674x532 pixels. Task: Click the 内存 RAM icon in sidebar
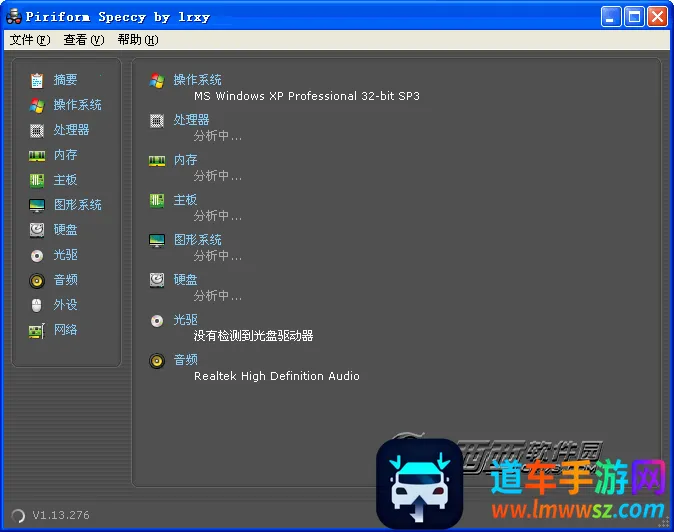37,155
